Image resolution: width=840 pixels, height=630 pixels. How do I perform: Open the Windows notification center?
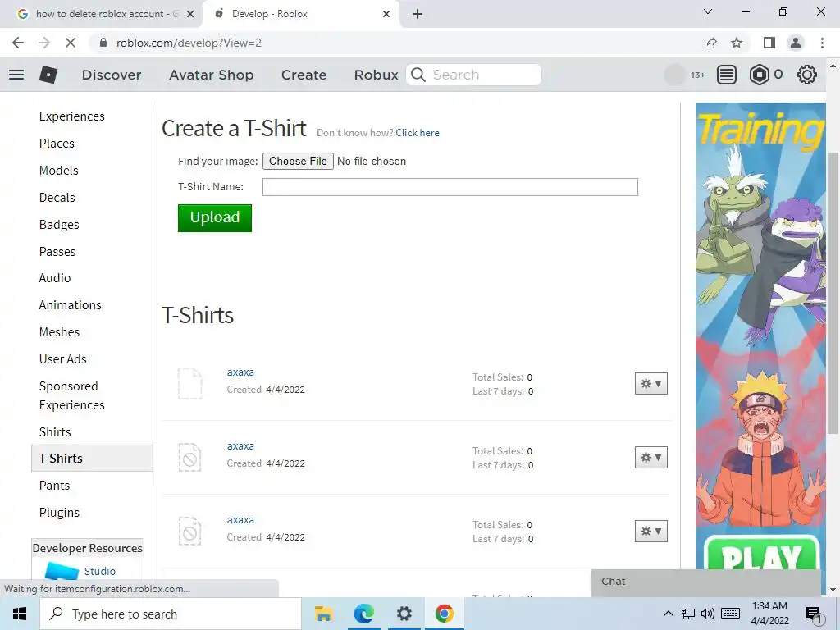coord(814,615)
